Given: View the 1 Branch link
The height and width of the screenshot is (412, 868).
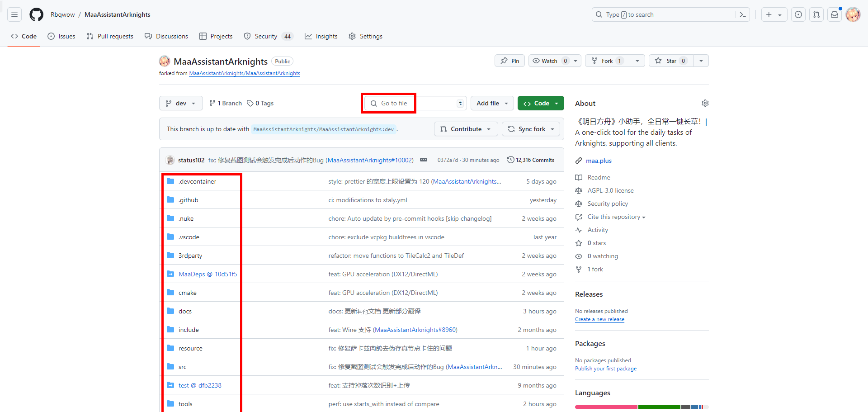Looking at the screenshot, I should [226, 103].
